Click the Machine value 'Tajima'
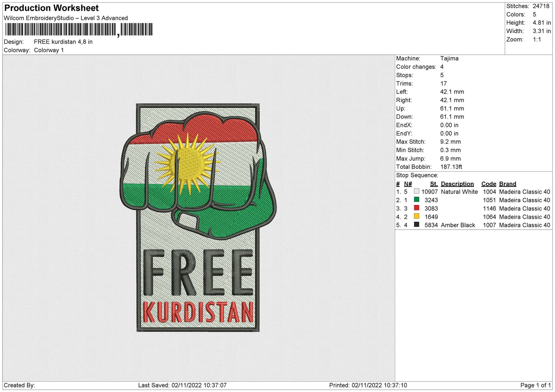Screen dimensions: 555x392 (x=449, y=58)
